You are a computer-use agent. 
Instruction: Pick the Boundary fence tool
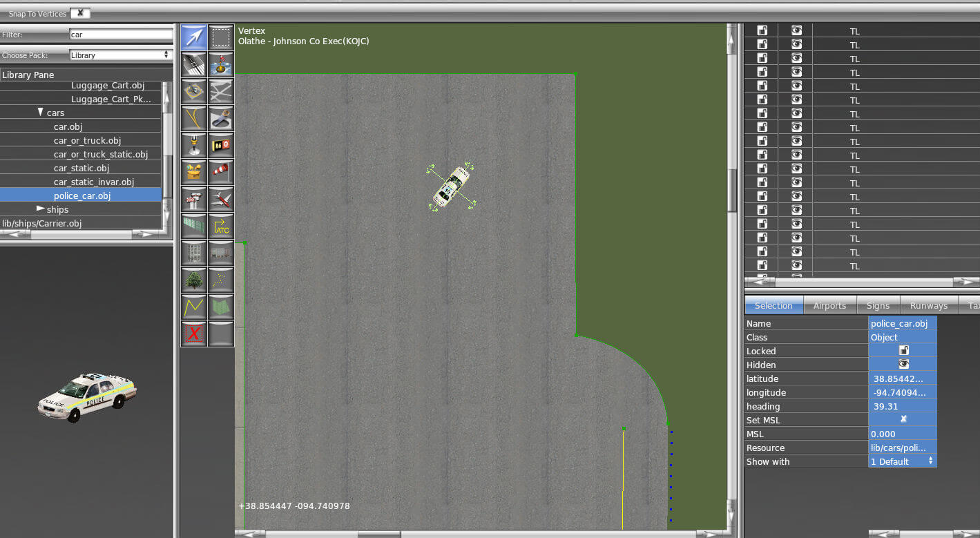[193, 226]
